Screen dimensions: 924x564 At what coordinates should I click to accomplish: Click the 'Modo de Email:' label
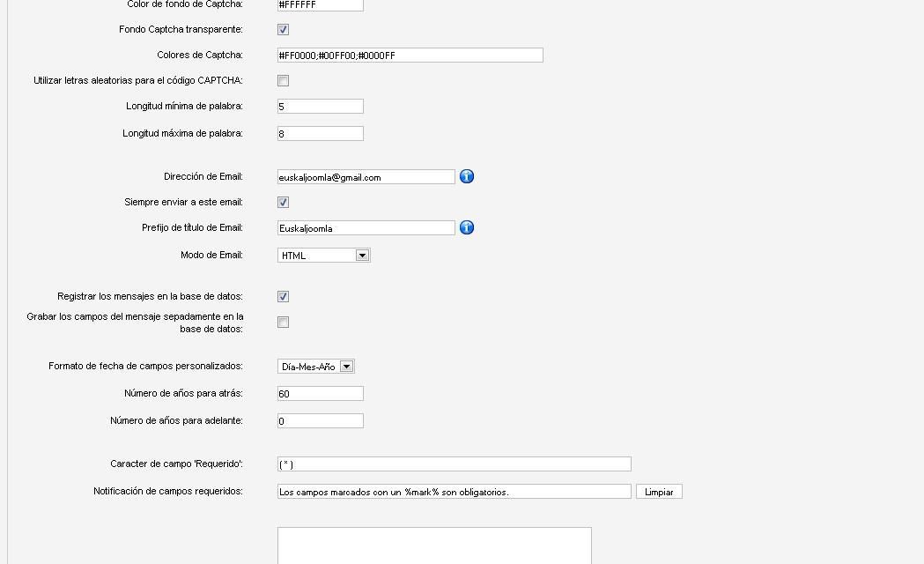211,256
